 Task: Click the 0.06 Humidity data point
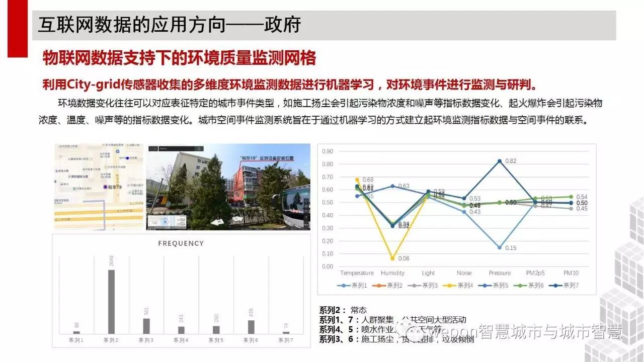point(393,258)
